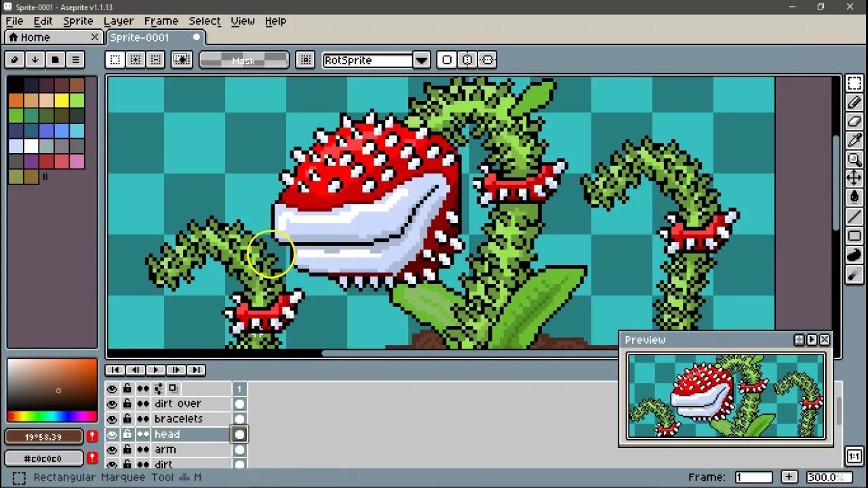868x488 pixels.
Task: Choose Replace selection mode icon
Action: click(x=115, y=60)
